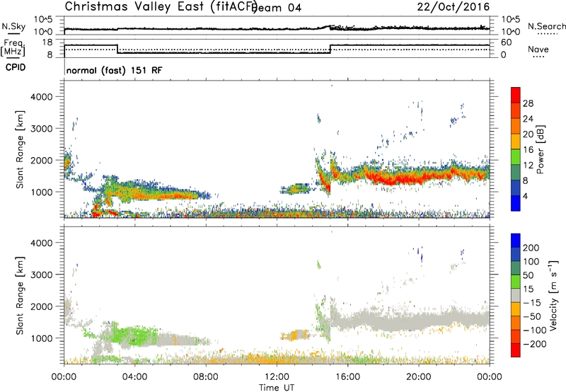Screen dimensions: 566x392
Task: Click the '200' value on Velocity colorbar
Action: coord(531,248)
